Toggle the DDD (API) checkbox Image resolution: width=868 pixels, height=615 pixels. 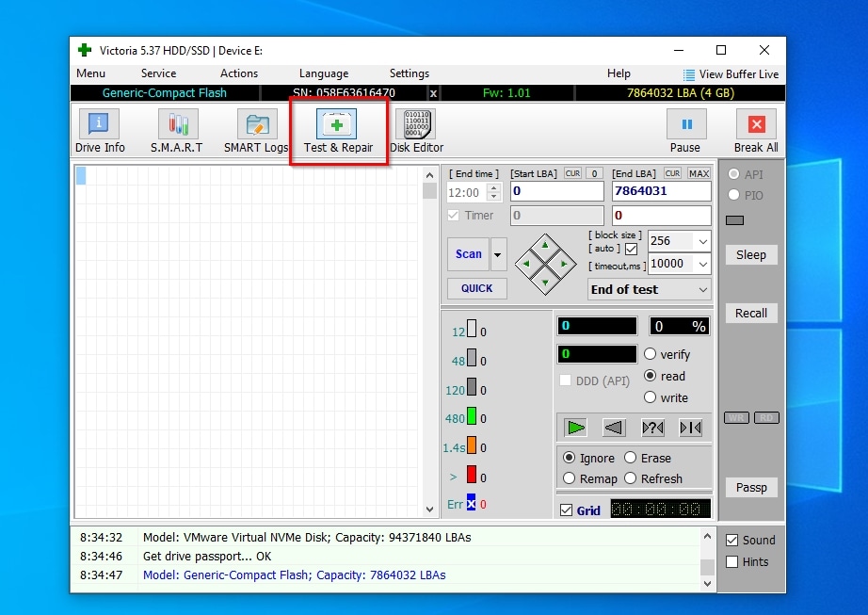(x=565, y=380)
